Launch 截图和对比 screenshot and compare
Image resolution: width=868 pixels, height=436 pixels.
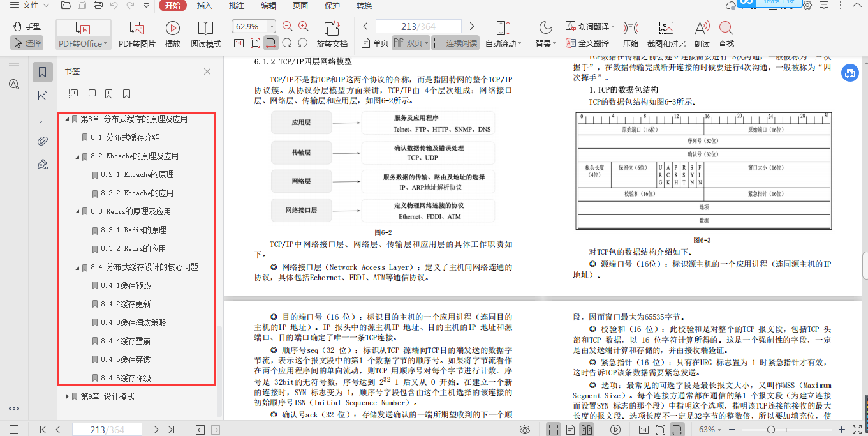[x=666, y=33]
